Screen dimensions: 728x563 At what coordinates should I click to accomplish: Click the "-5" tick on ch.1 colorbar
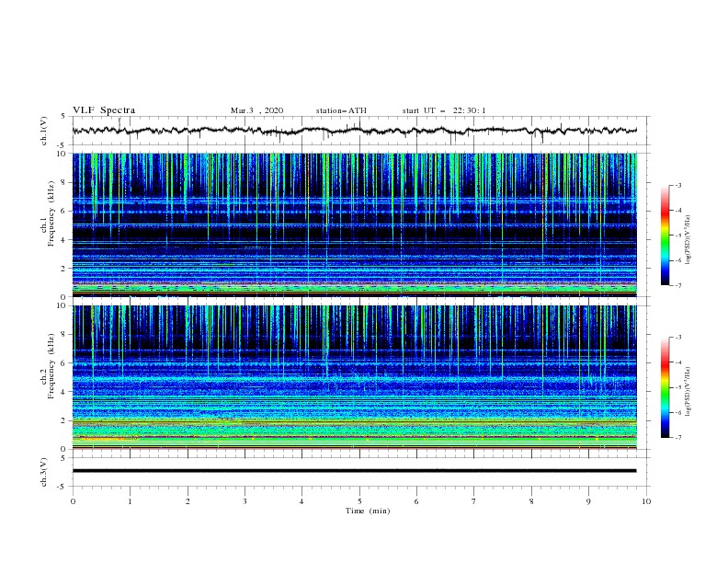[x=677, y=236]
